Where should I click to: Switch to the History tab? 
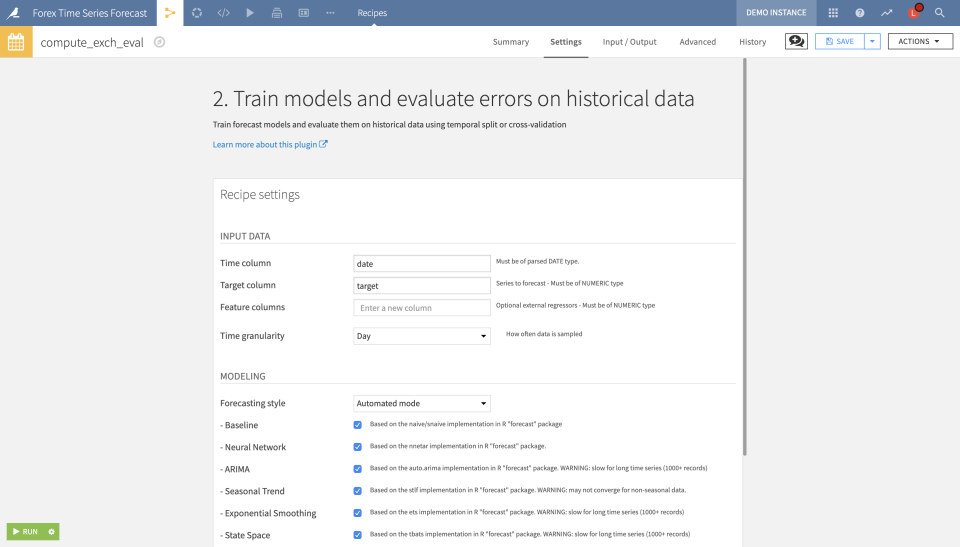coord(752,42)
